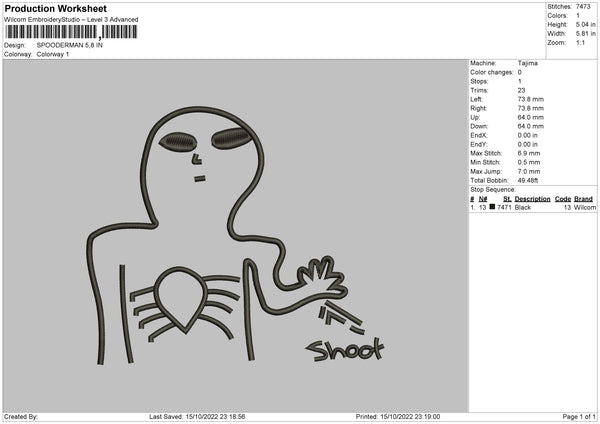The height and width of the screenshot is (424, 600).
Task: Select the 'Colorway 1' value
Action: click(x=53, y=54)
